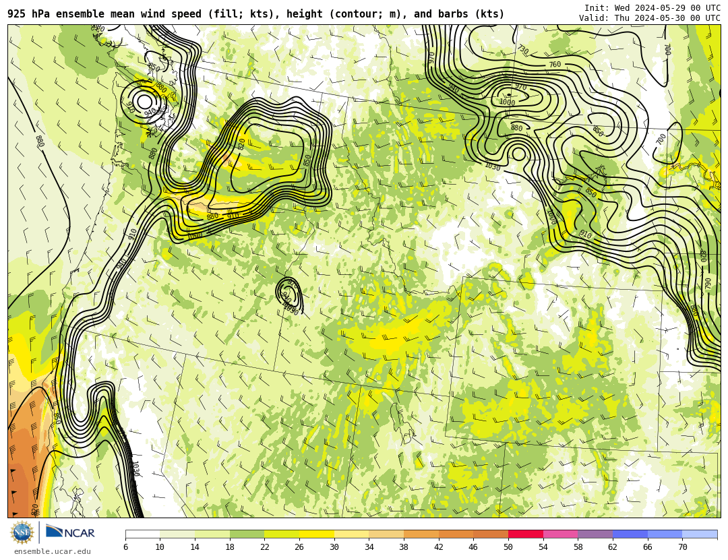
Task: Click the legend tick label 38
Action: pos(404,547)
